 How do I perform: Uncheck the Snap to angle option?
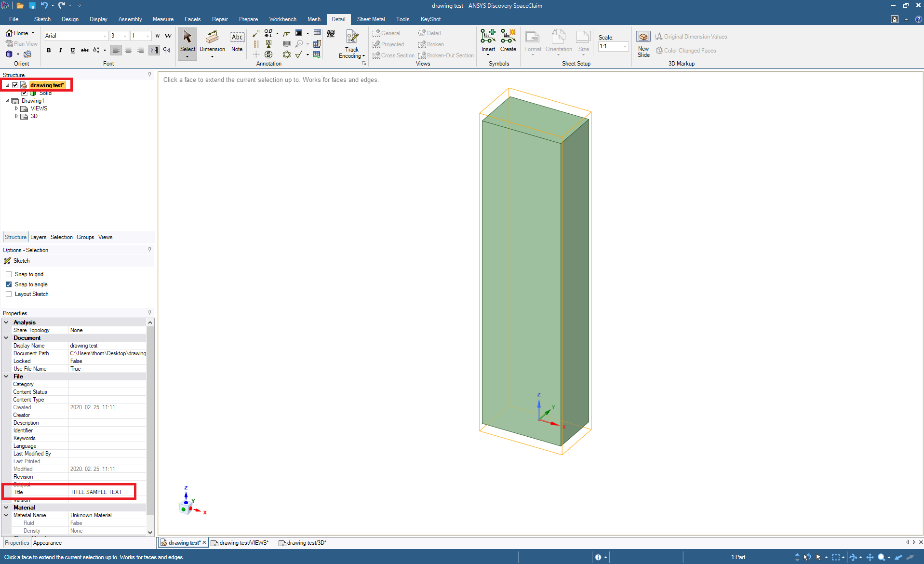click(x=9, y=284)
